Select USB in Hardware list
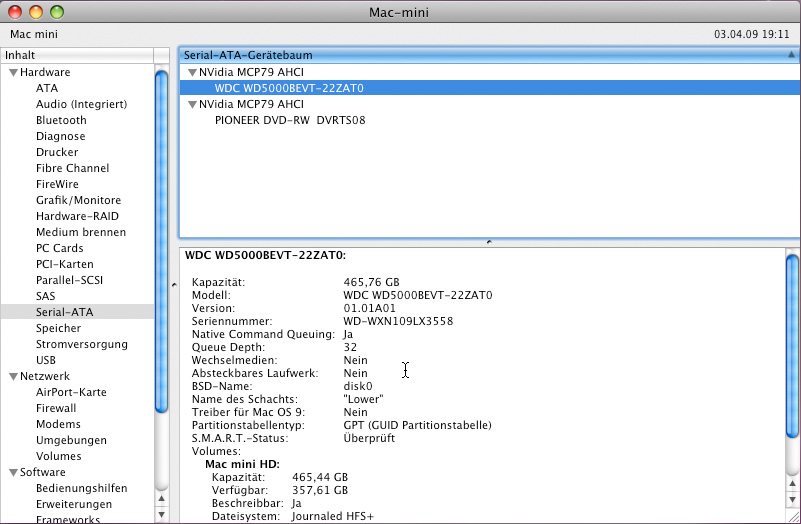The height and width of the screenshot is (524, 801). (x=46, y=360)
